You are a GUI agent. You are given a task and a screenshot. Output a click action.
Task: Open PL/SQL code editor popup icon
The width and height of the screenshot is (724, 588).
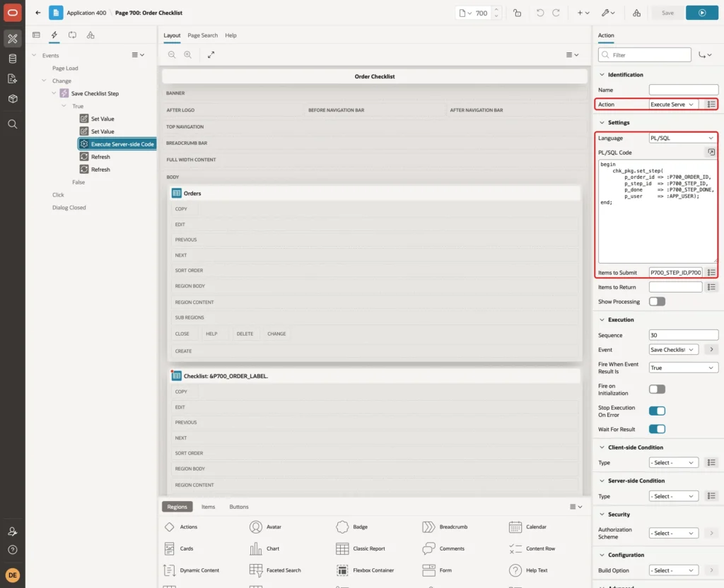[x=711, y=152]
